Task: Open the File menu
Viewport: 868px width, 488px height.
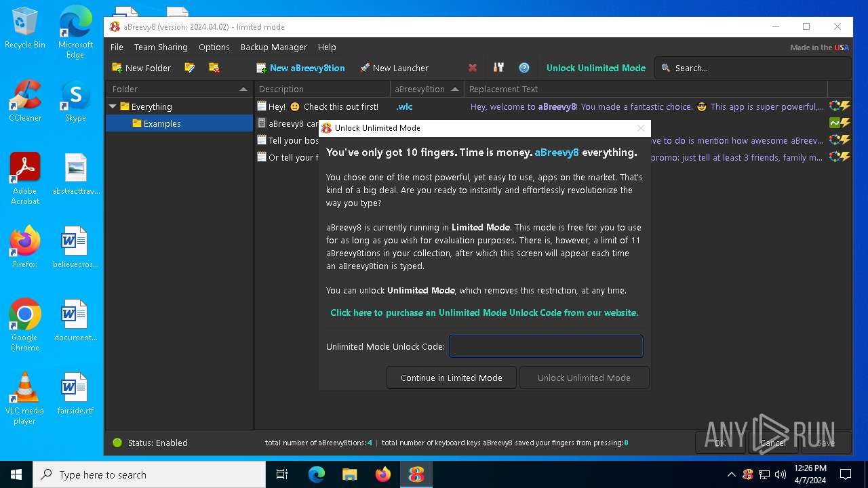Action: [x=117, y=47]
